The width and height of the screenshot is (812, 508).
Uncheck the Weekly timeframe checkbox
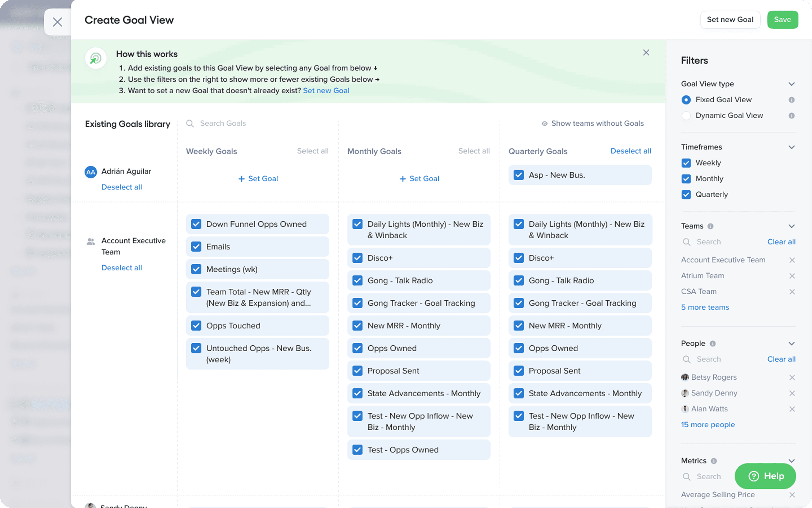coord(686,163)
